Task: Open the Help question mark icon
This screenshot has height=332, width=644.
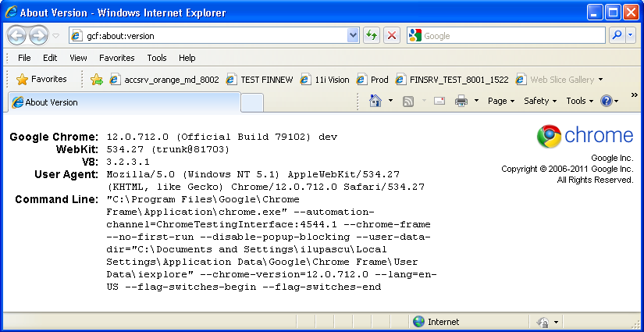Action: [607, 101]
